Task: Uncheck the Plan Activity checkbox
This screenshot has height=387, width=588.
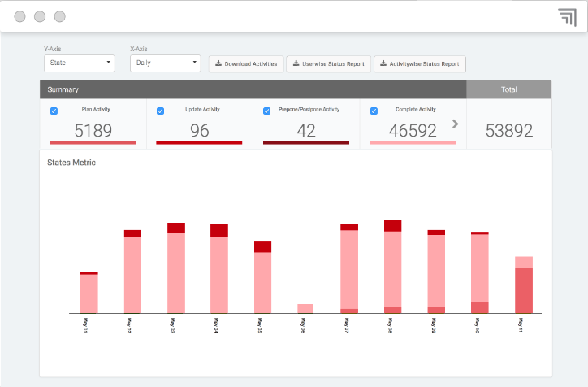Action: coord(54,111)
